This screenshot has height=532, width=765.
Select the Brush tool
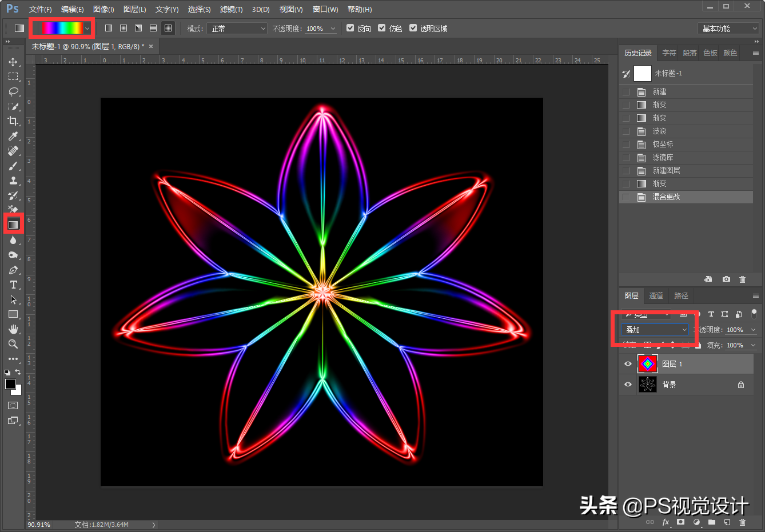13,166
